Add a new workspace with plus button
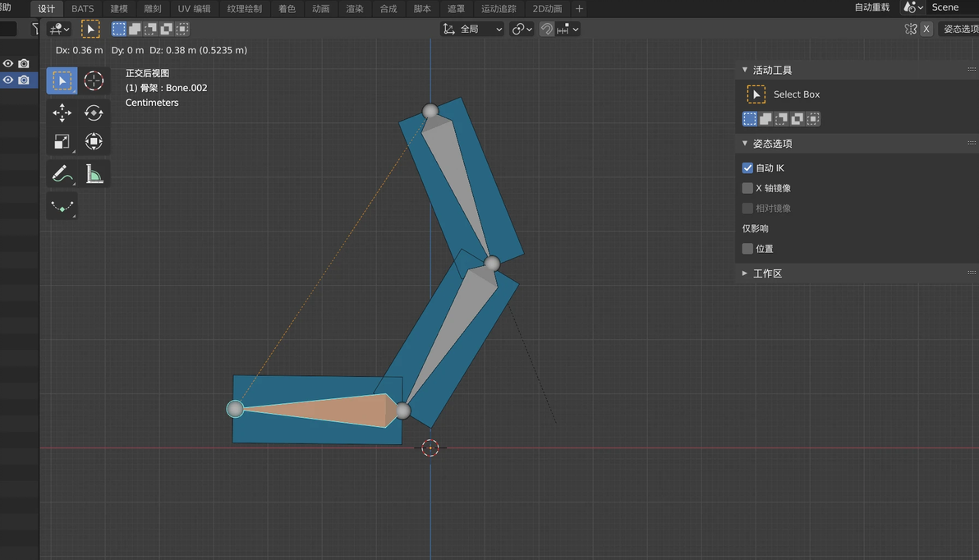This screenshot has width=979, height=560. 579,8
